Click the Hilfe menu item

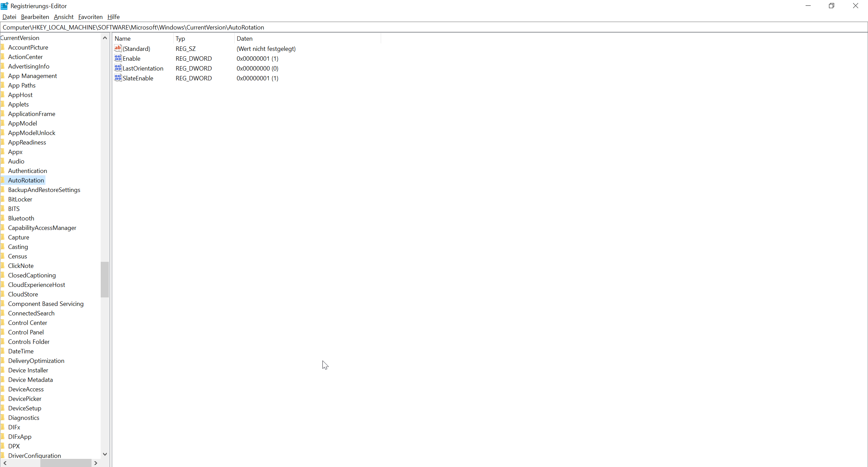coord(113,17)
